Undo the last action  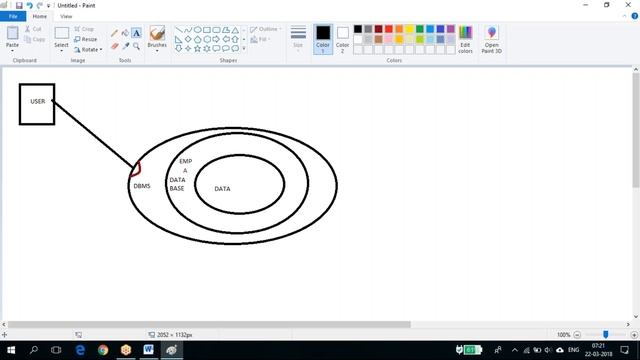point(29,5)
